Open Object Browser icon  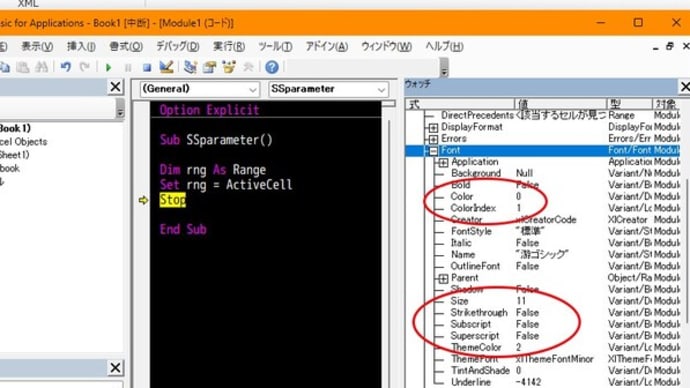pos(229,67)
